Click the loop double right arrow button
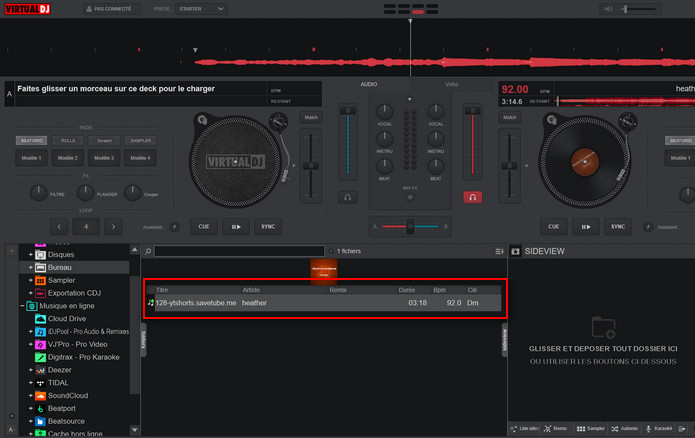 113,227
